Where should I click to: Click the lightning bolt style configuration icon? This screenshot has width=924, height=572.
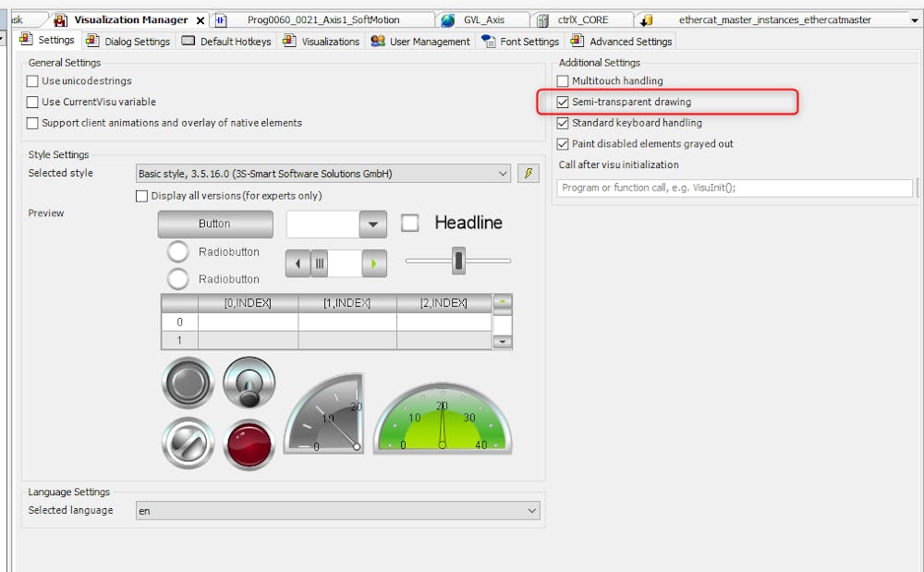click(x=528, y=173)
